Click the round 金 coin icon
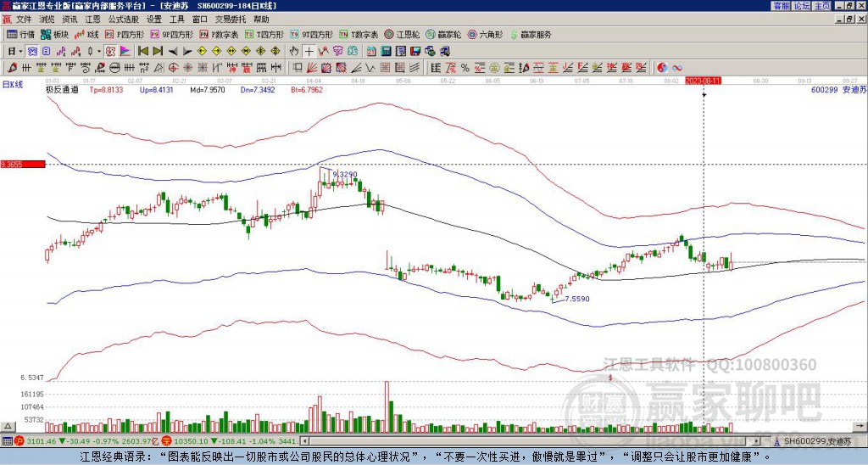This screenshot has height=465, width=868. (494, 68)
